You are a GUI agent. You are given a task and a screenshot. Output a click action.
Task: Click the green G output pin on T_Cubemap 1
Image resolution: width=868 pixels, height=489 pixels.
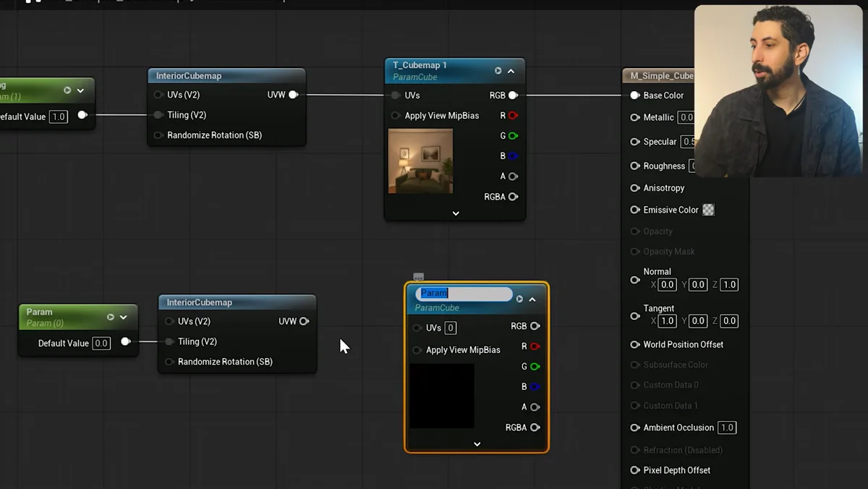click(x=513, y=135)
